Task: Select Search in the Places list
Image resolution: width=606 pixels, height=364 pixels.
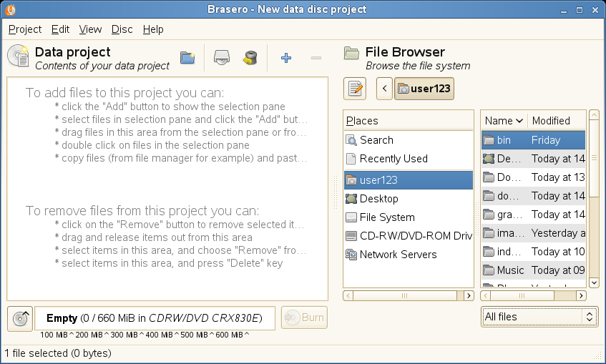Action: pyautogui.click(x=409, y=140)
